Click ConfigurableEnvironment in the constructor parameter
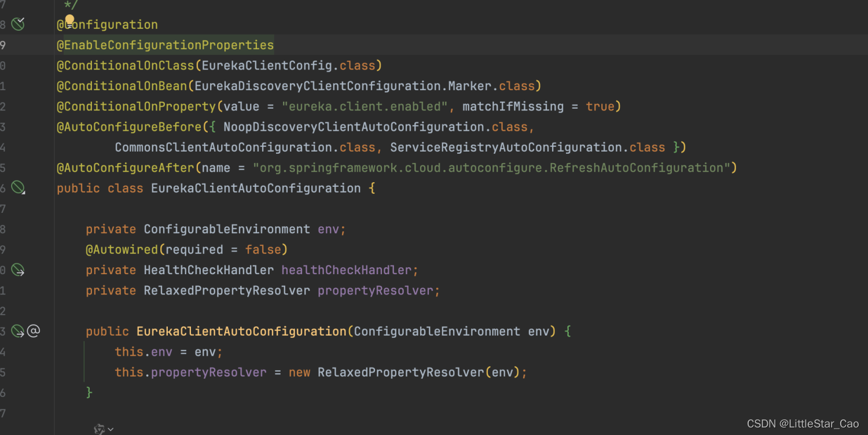Image resolution: width=868 pixels, height=435 pixels. [437, 331]
